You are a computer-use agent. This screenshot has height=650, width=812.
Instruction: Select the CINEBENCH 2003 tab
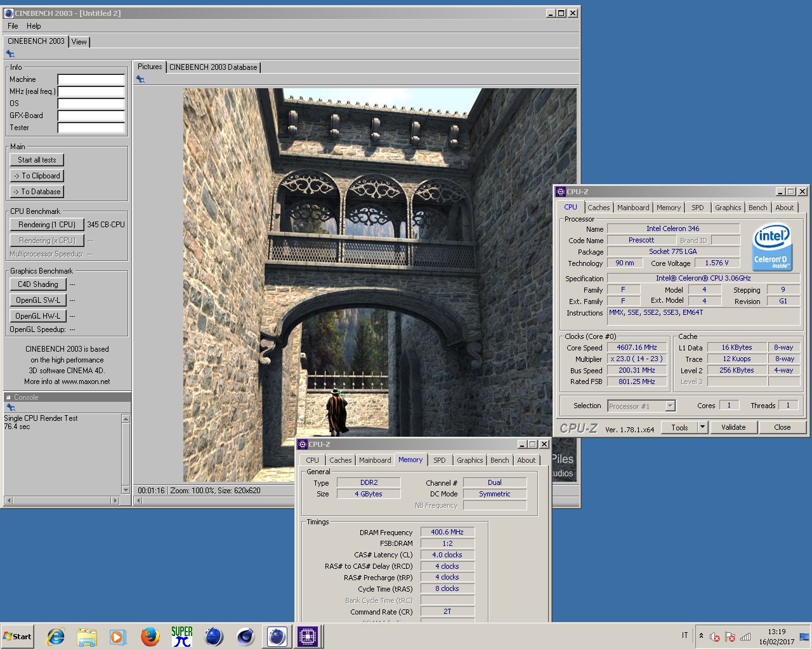pos(36,41)
